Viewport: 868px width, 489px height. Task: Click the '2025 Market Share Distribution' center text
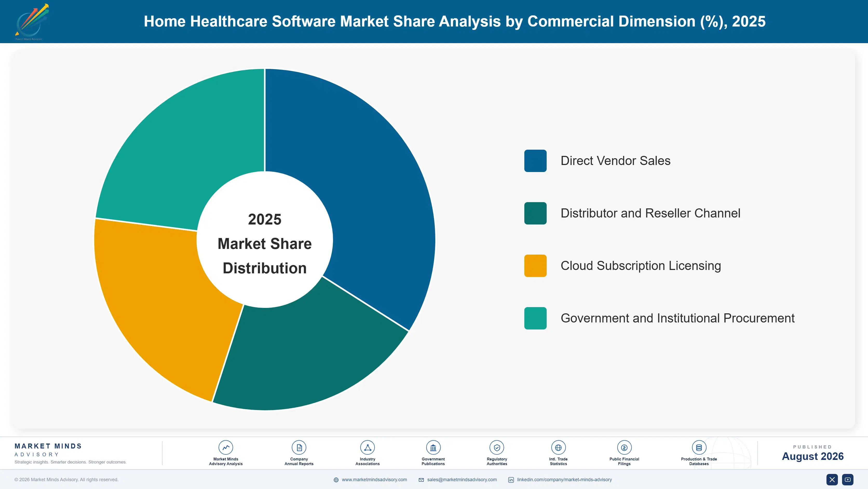[265, 243]
